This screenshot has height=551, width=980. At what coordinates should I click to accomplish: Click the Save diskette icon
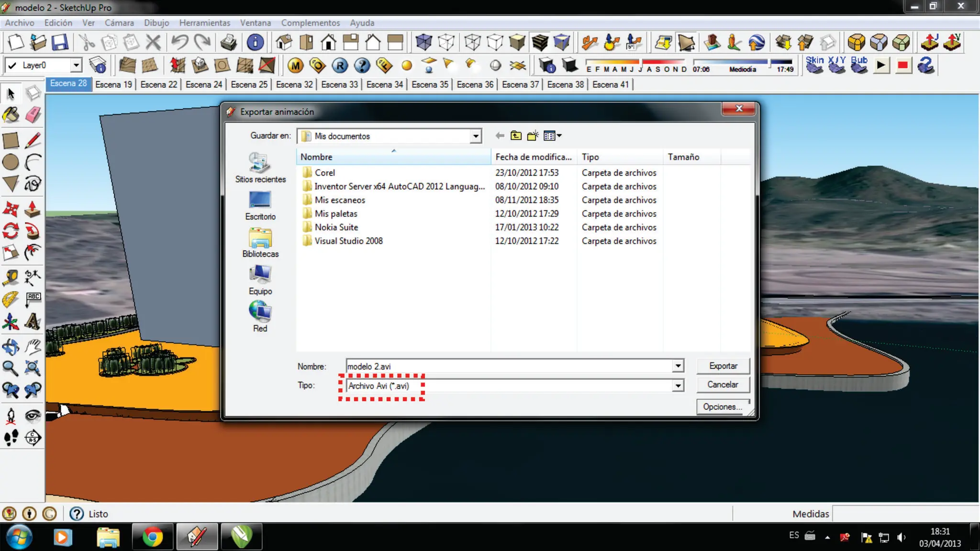coord(60,42)
